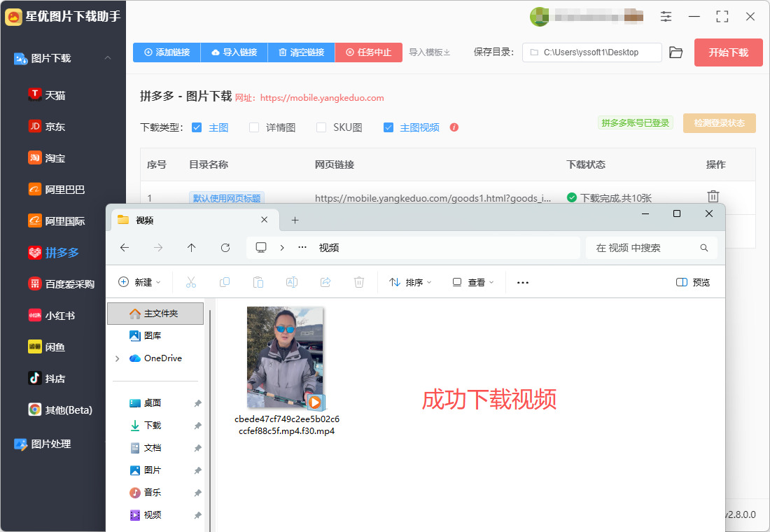Open the 查看 view dropdown
This screenshot has width=770, height=532.
point(473,282)
